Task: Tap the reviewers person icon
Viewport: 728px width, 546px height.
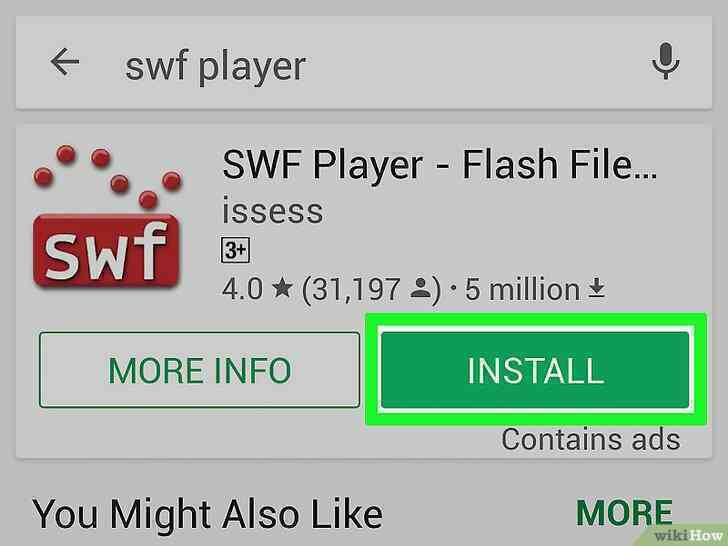Action: tap(421, 288)
